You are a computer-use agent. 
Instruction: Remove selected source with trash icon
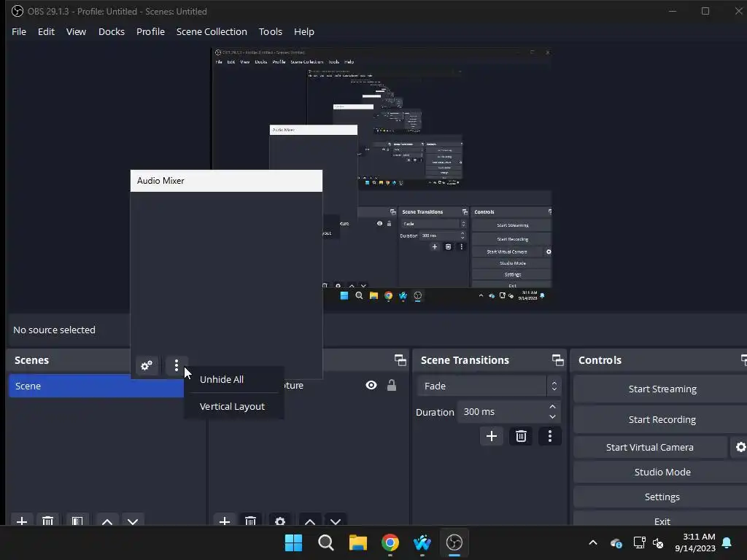point(251,521)
